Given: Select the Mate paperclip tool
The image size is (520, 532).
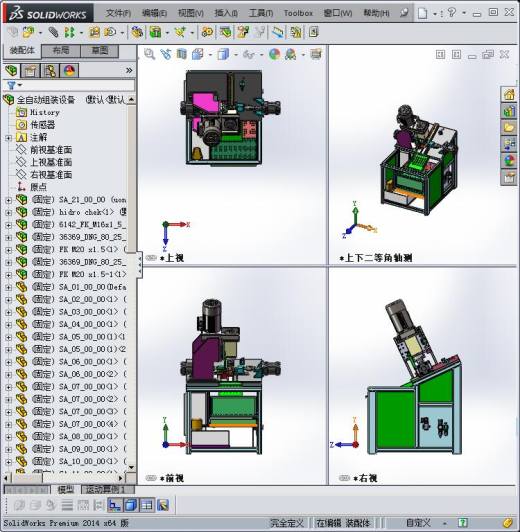Looking at the screenshot, I should pos(53,33).
